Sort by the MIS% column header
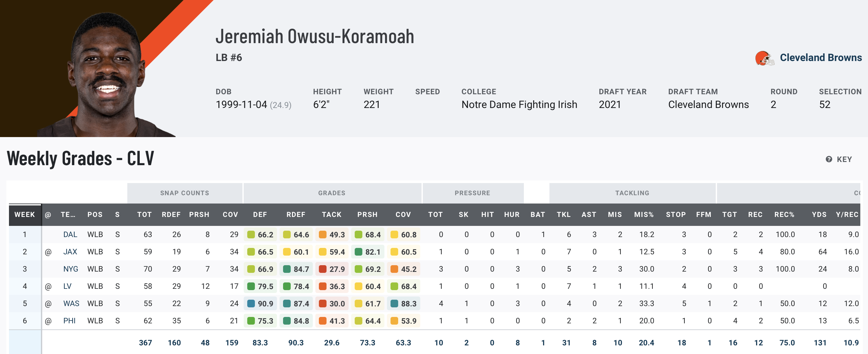 [643, 215]
